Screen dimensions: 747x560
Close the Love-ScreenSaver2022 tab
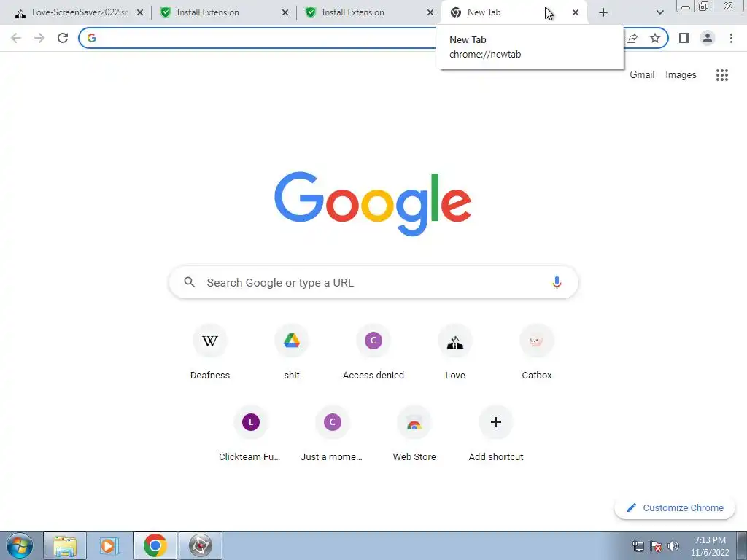(x=140, y=12)
